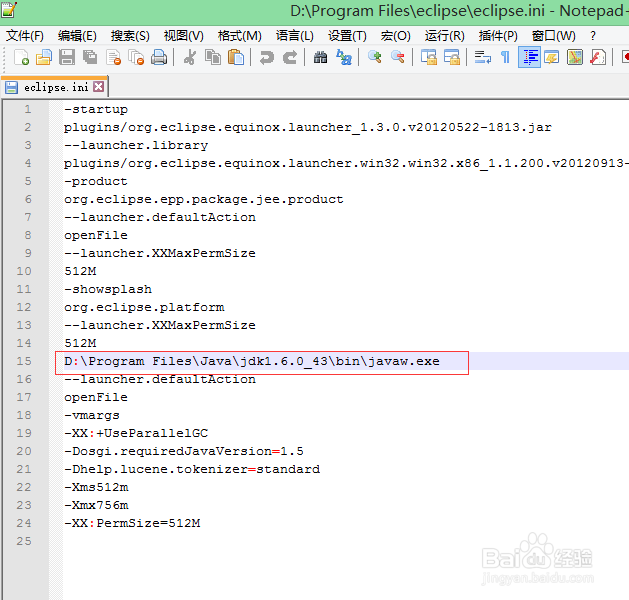Screen dimensions: 629x600
Task: Create a new document with New icon
Action: [21, 57]
